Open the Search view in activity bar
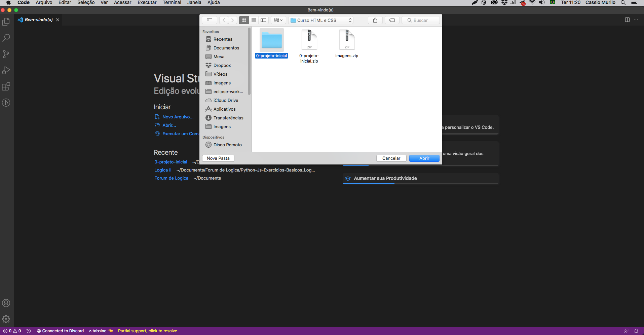Image resolution: width=644 pixels, height=335 pixels. click(x=6, y=38)
